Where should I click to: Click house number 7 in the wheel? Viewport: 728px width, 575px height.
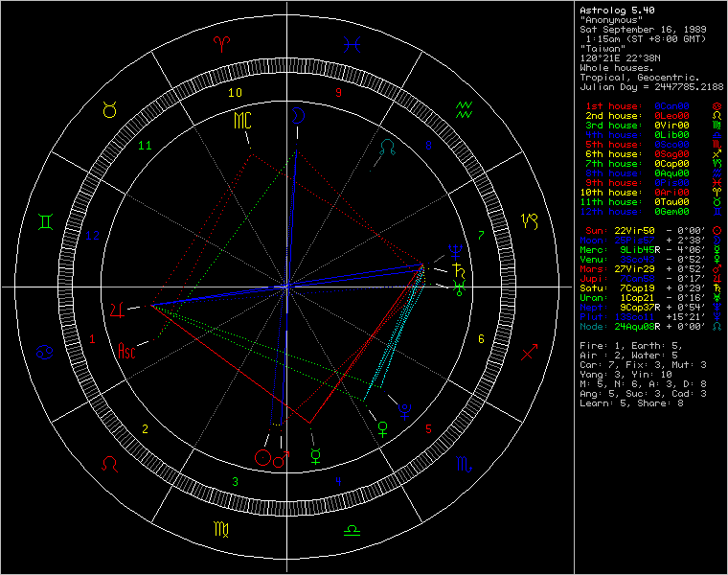pos(481,235)
